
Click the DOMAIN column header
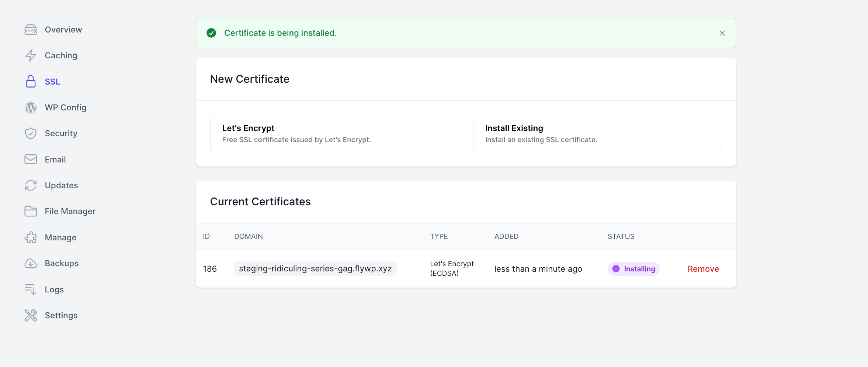point(249,236)
